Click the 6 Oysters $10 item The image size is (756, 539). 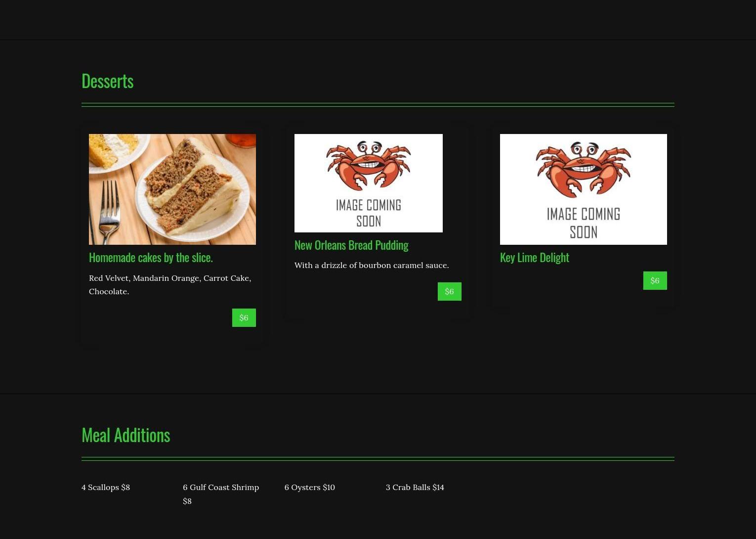click(x=310, y=488)
